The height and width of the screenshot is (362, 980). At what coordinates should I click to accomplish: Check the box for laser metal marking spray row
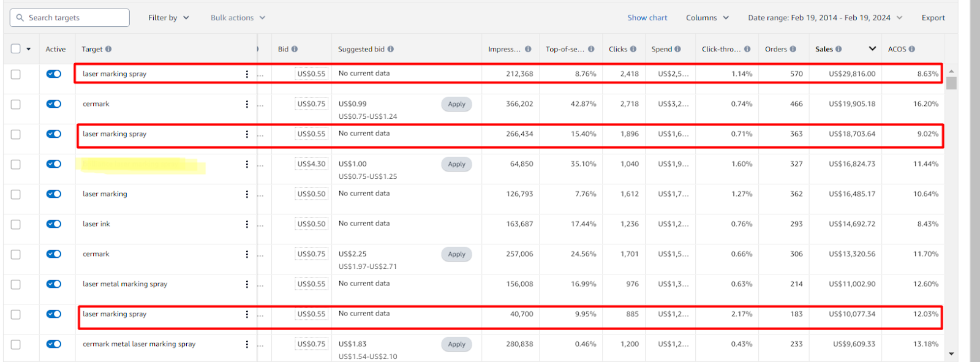pyautogui.click(x=16, y=284)
